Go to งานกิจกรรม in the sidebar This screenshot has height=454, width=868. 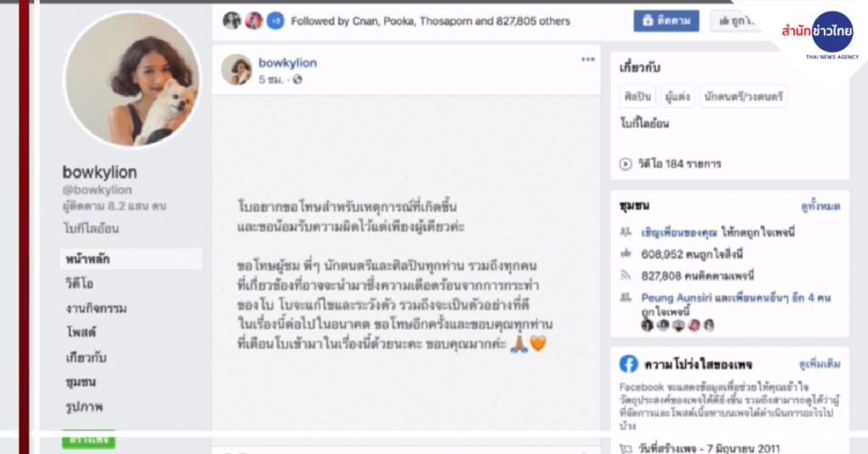click(97, 308)
